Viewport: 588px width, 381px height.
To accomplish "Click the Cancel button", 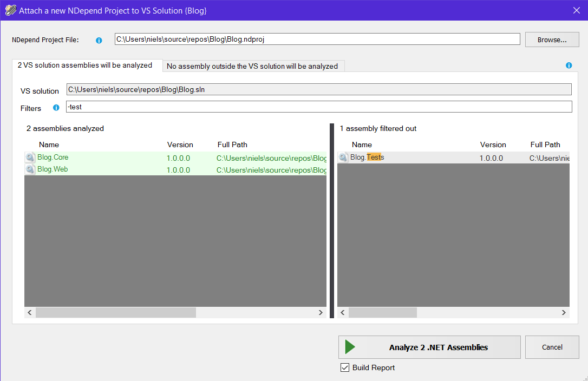I will point(552,347).
